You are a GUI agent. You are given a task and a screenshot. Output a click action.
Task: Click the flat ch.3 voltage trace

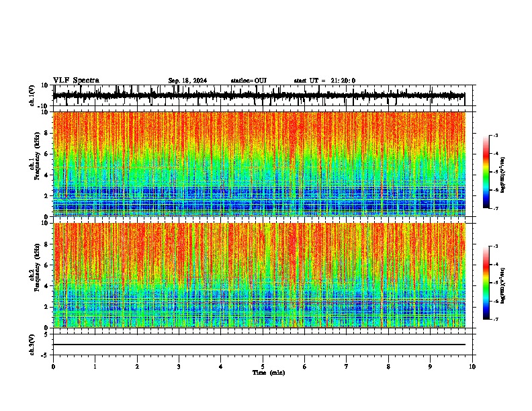259,345
